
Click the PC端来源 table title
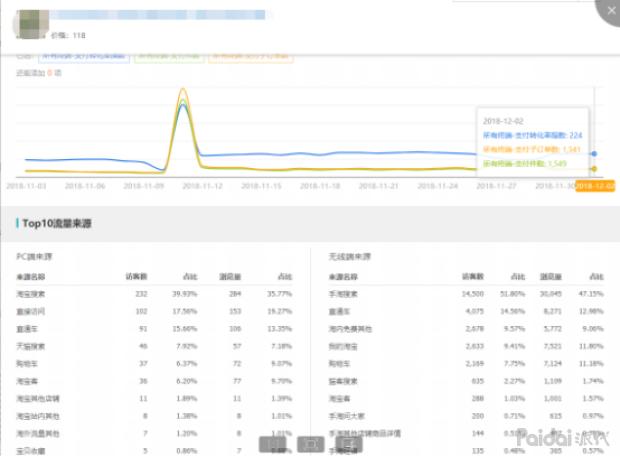[x=34, y=257]
